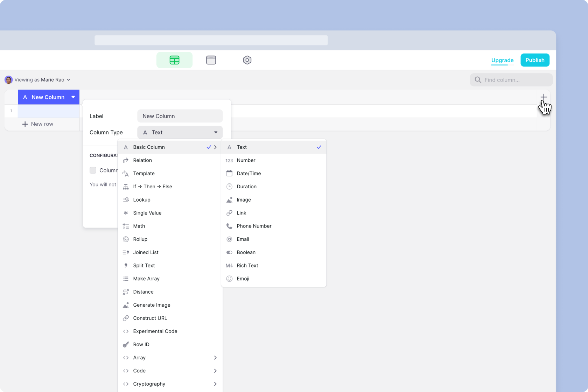Choose the Lookup column option

(142, 200)
